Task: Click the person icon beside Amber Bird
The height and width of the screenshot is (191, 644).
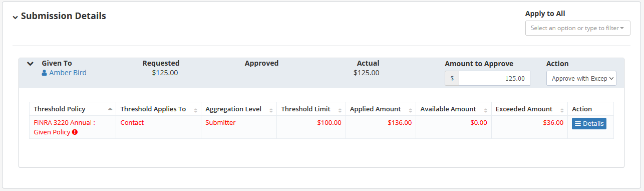Action: pos(44,73)
